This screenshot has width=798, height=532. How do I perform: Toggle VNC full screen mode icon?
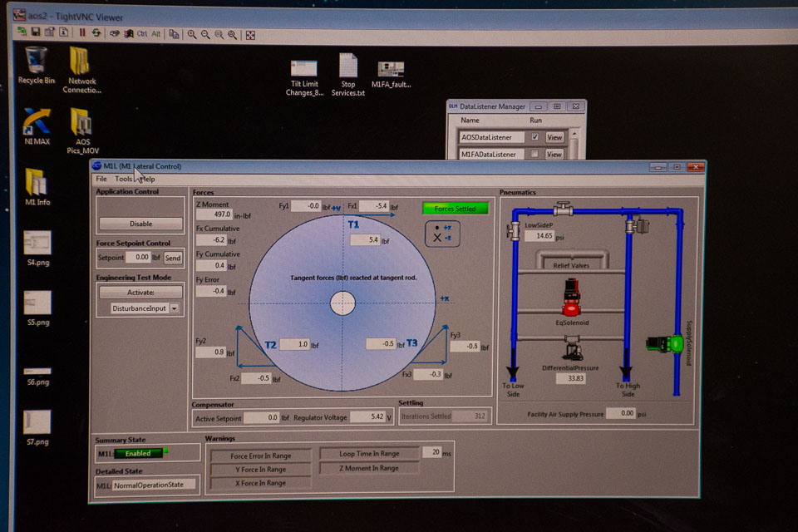point(250,34)
